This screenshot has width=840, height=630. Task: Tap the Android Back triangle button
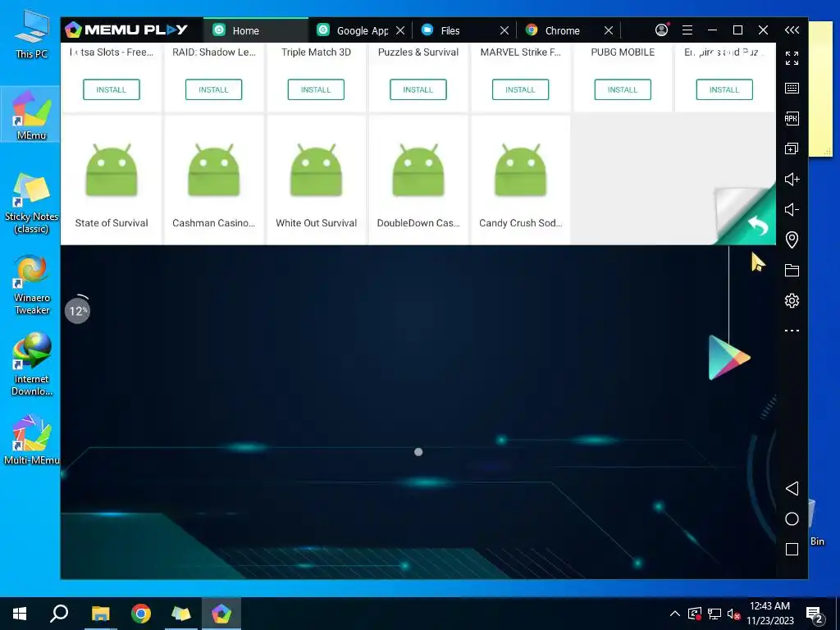pos(792,488)
